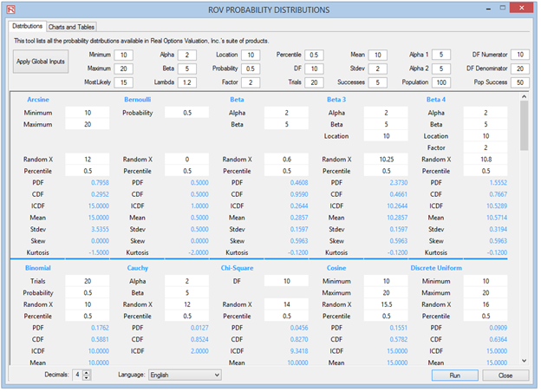Click the global Alpha input field

(x=187, y=55)
